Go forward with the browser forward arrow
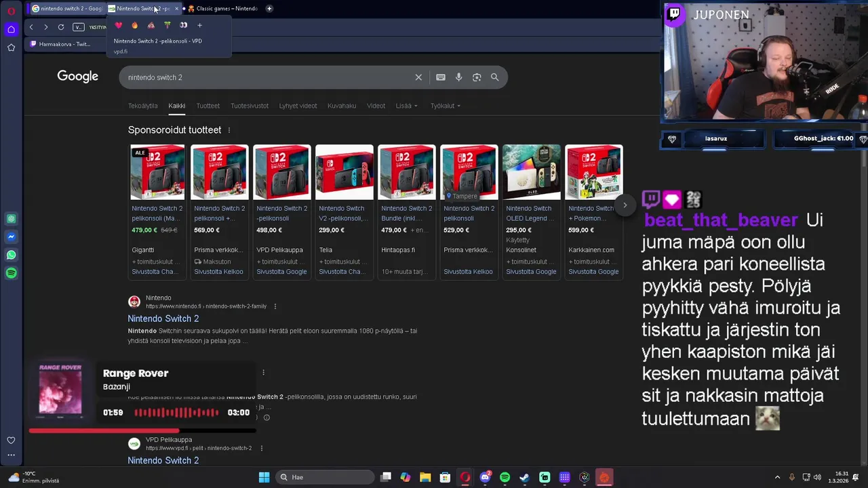Viewport: 868px width, 488px height. pos(45,26)
